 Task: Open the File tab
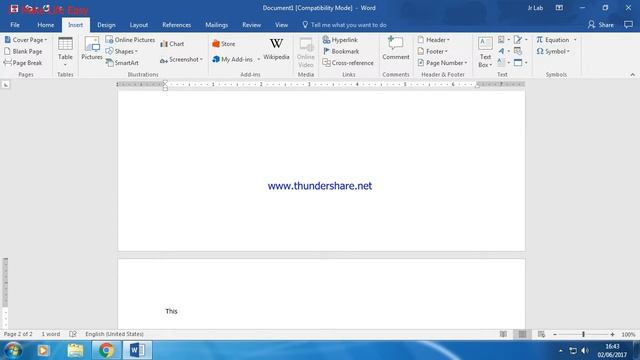coord(15,25)
